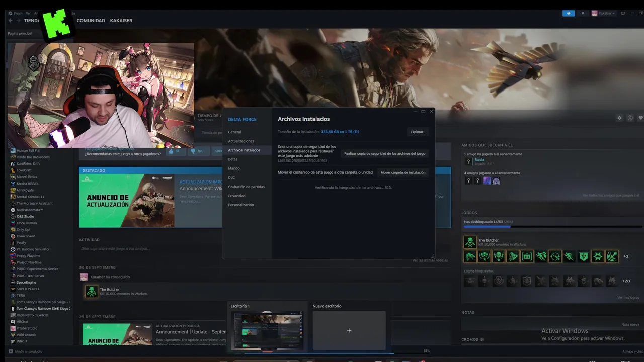Click the Diles algo activity input field

(264, 249)
